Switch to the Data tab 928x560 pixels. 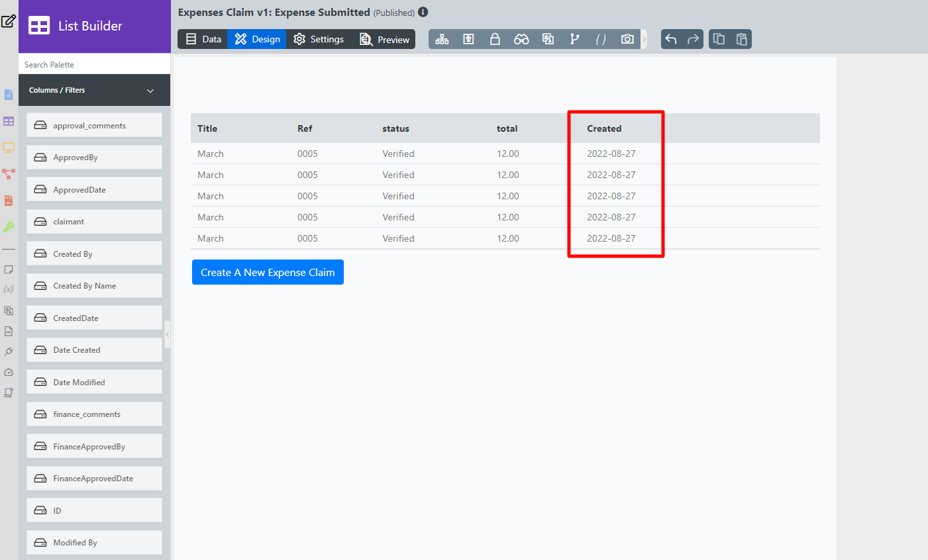203,39
